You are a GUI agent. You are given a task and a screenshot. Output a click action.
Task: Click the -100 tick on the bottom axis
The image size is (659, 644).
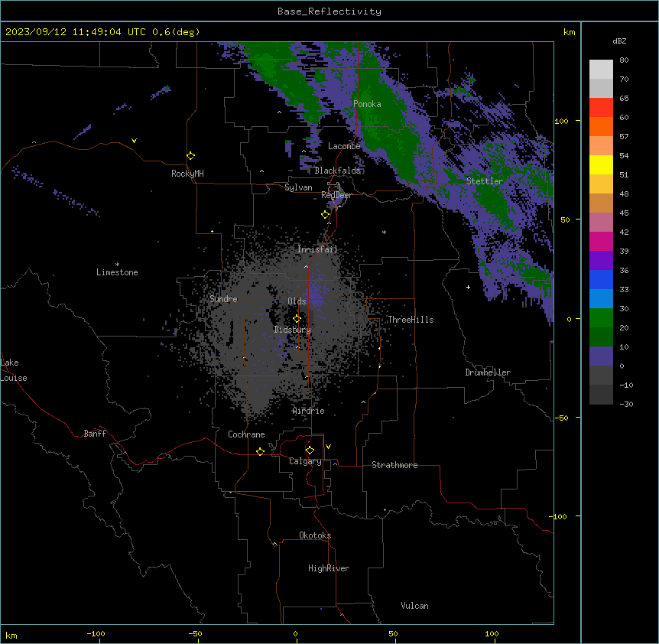96,633
